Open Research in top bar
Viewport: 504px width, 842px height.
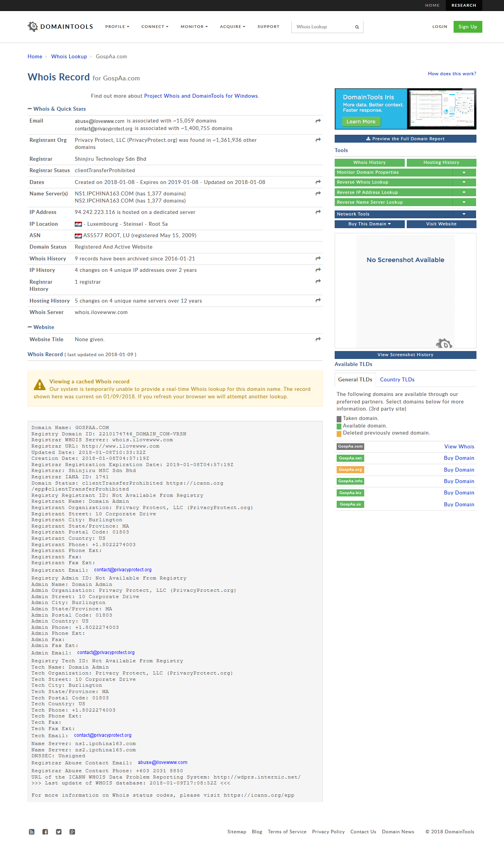464,6
